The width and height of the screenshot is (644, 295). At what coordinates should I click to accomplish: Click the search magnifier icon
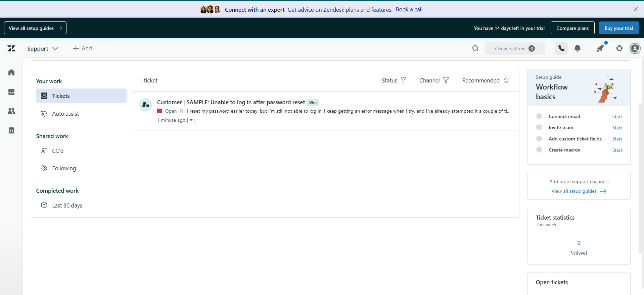coord(475,49)
